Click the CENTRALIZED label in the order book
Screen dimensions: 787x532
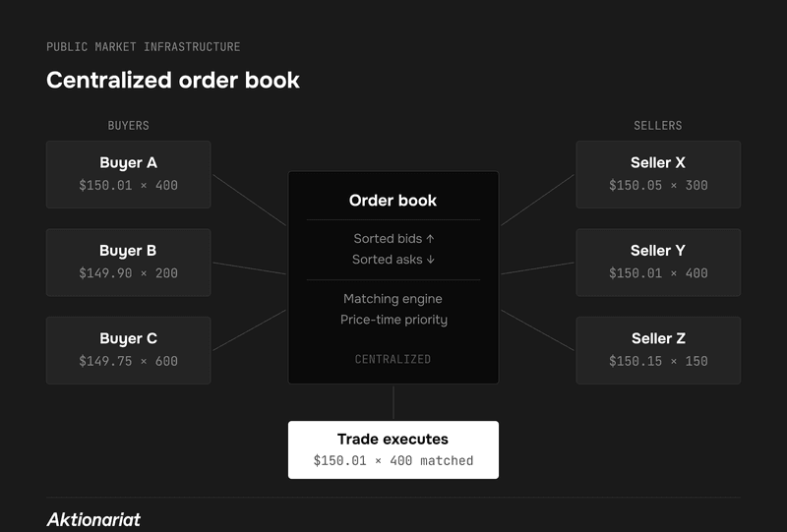[x=393, y=360]
